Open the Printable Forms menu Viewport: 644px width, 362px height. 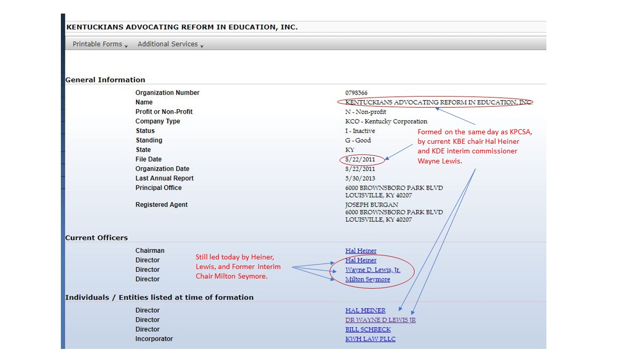[100, 44]
